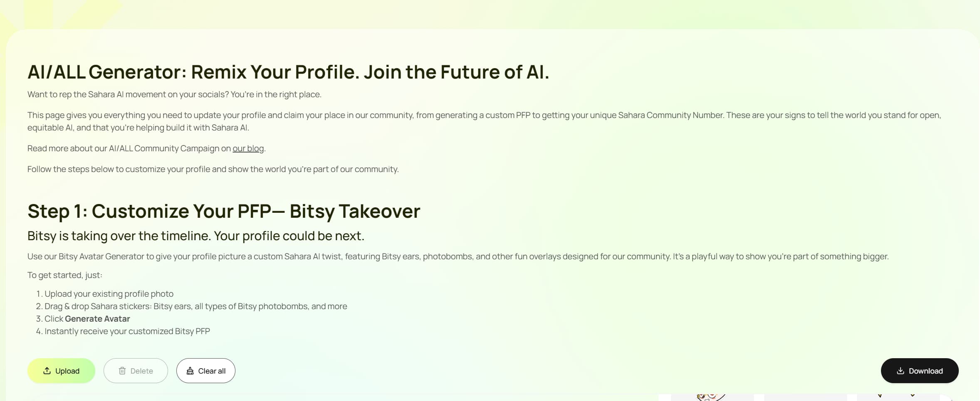The image size is (980, 401).
Task: Click the trash can icon
Action: (122, 371)
